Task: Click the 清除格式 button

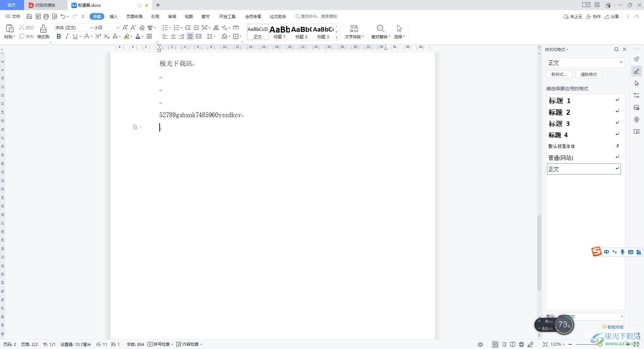Action: point(588,74)
